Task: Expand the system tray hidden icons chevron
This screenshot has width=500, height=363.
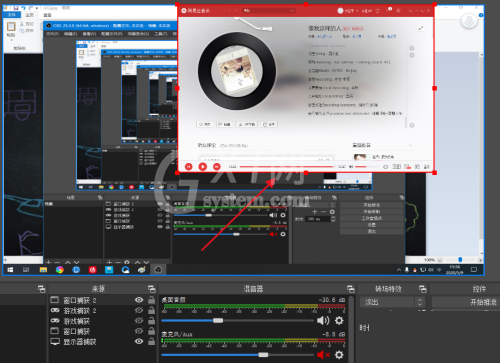Action: point(399,270)
